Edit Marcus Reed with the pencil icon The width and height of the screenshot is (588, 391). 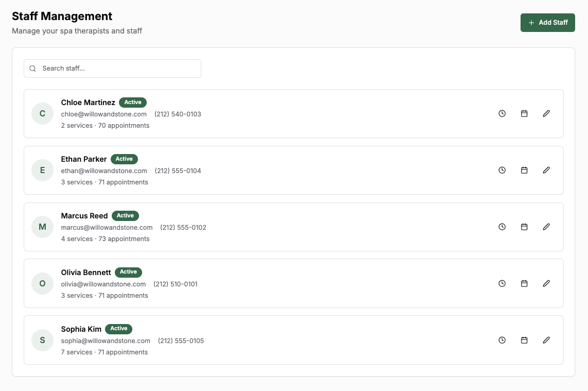(x=546, y=227)
